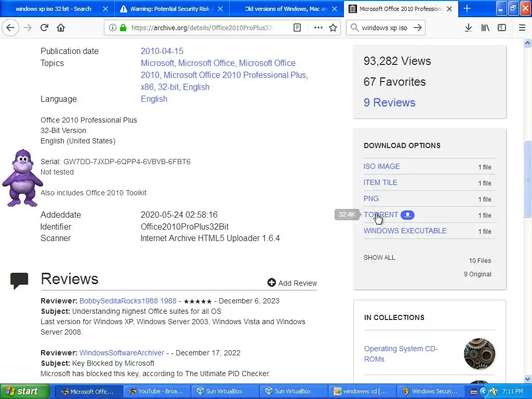Viewport: 532px width, 399px height.
Task: Click the windows xp iso search field
Action: coord(384,28)
